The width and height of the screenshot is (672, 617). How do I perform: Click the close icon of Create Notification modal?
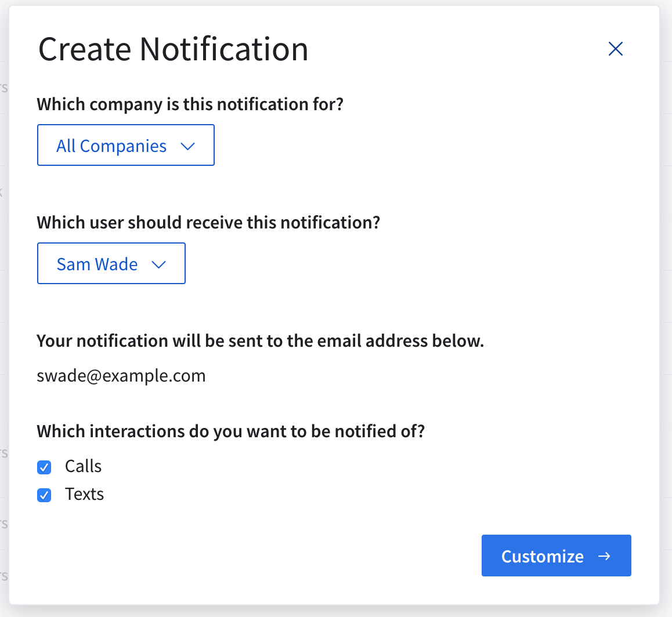click(616, 49)
